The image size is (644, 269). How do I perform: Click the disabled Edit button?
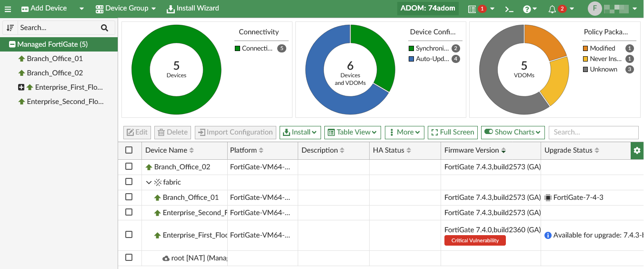137,132
